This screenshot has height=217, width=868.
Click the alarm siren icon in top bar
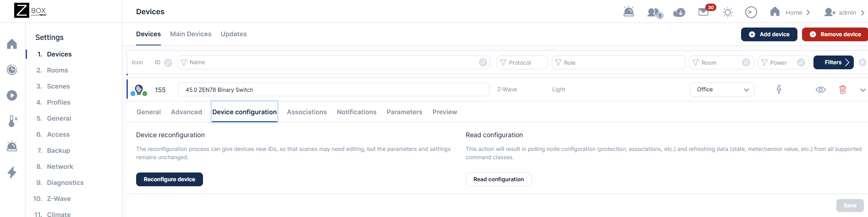point(629,12)
